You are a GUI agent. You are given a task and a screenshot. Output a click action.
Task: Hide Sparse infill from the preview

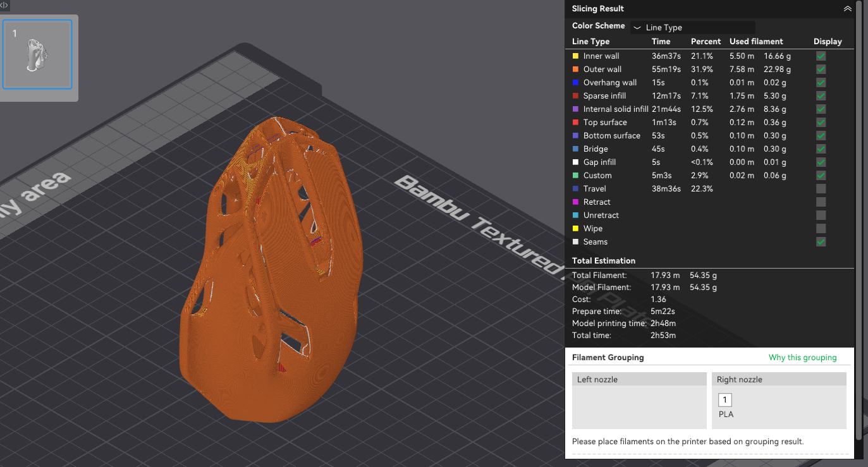[x=821, y=96]
